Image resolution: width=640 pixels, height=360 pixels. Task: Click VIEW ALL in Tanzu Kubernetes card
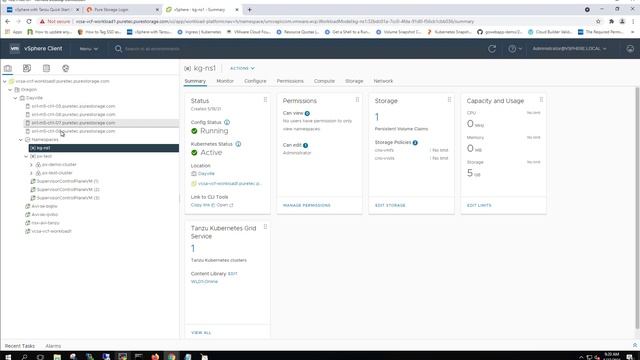[201, 333]
